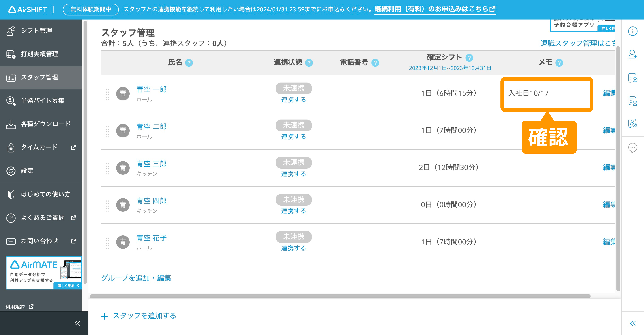Click the help icon next to 電話番号
Viewport: 644px width, 335px height.
pos(375,63)
